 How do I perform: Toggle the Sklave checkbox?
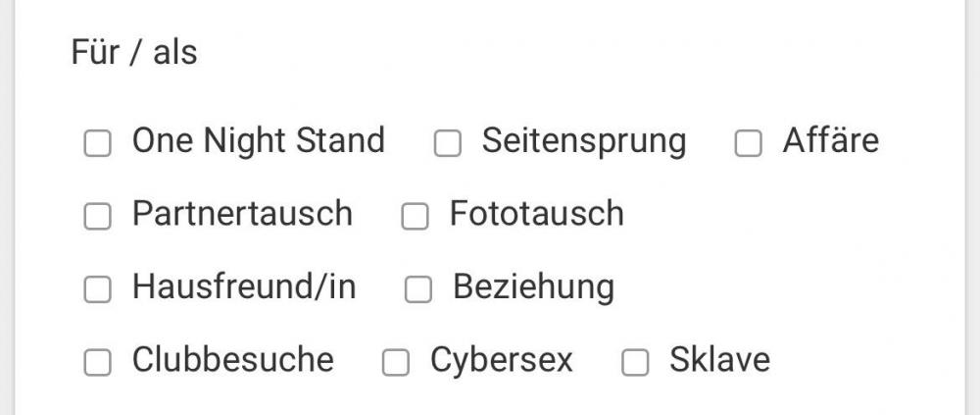tap(635, 363)
